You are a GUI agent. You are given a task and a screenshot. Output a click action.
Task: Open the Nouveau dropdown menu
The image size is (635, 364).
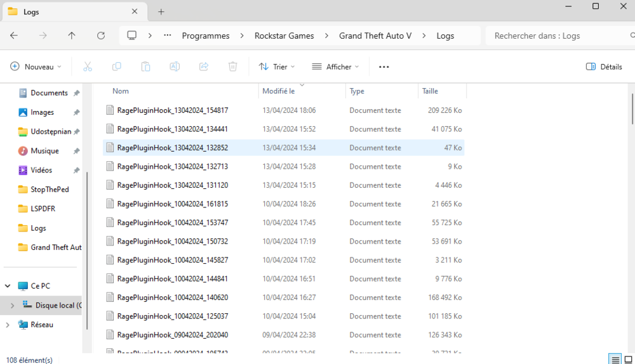36,67
